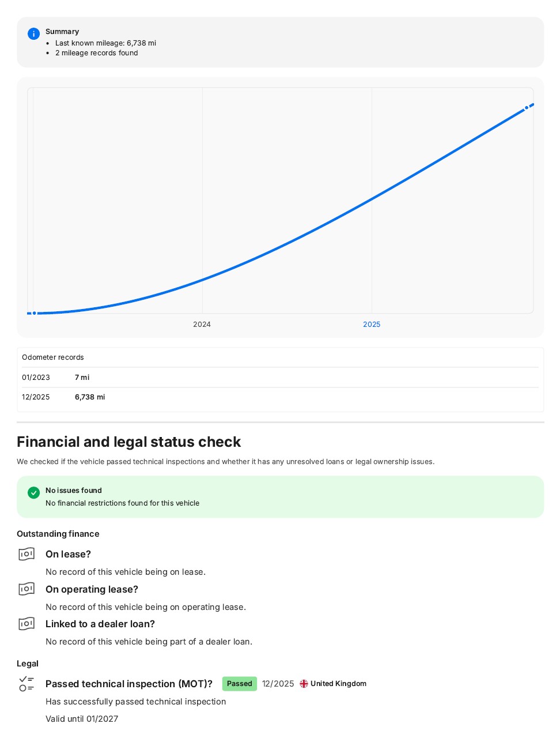Click the checklist icon next to MOT inspection
This screenshot has width=560, height=746.
(27, 684)
